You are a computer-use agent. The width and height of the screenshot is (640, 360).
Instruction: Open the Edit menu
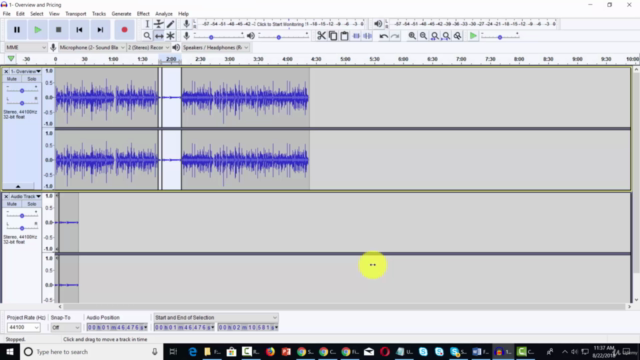pos(20,14)
